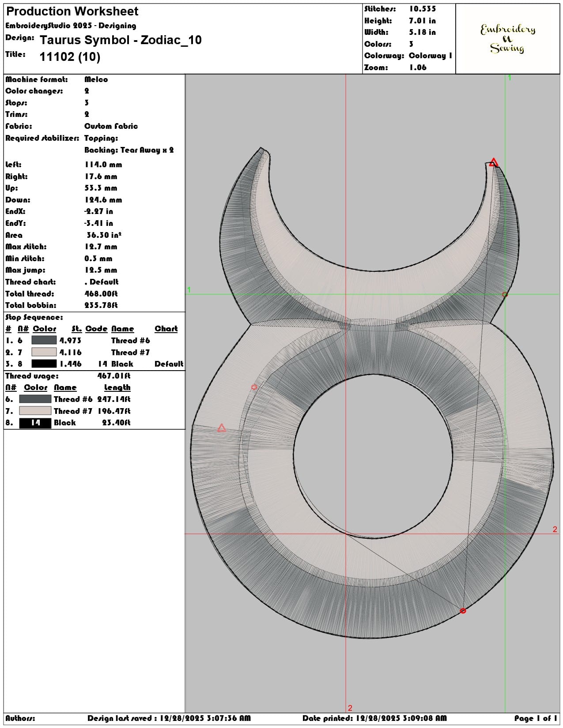Click the Right value 17.6 mm
Image resolution: width=563 pixels, height=728 pixels.
click(x=101, y=176)
